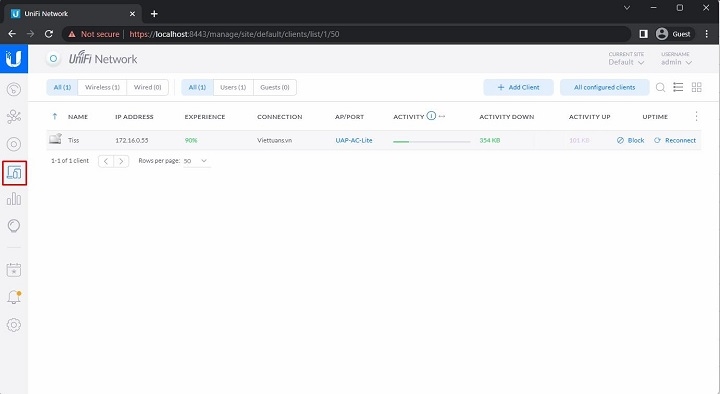Screen dimensions: 720x394
Task: Click the Tiss activity progress bar
Action: 432,141
